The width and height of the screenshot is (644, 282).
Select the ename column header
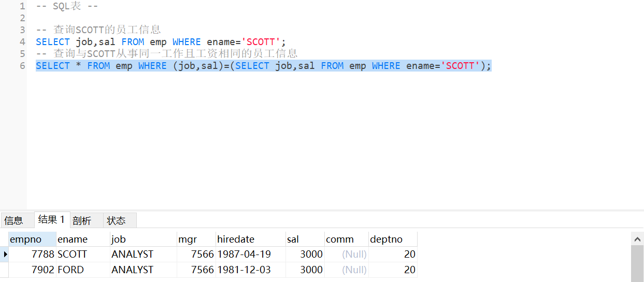83,239
